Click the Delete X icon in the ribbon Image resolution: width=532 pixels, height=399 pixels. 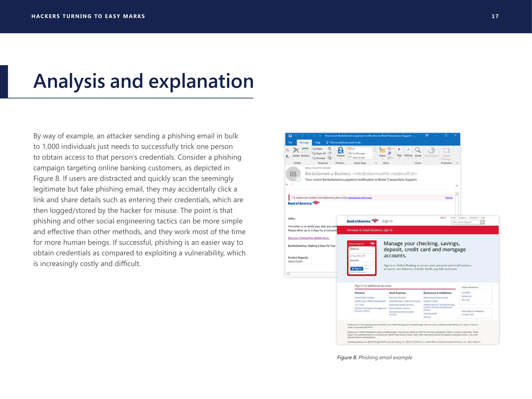(x=296, y=150)
